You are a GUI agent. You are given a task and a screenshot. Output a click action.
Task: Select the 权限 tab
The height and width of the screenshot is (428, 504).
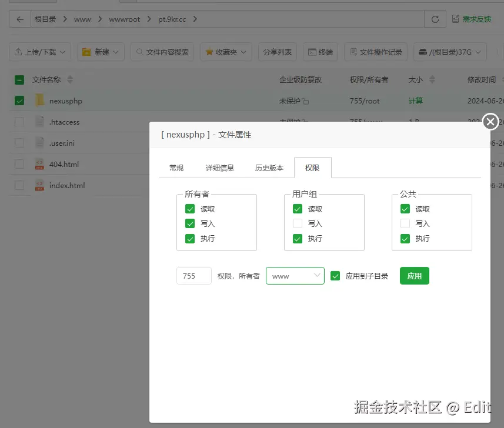click(312, 168)
